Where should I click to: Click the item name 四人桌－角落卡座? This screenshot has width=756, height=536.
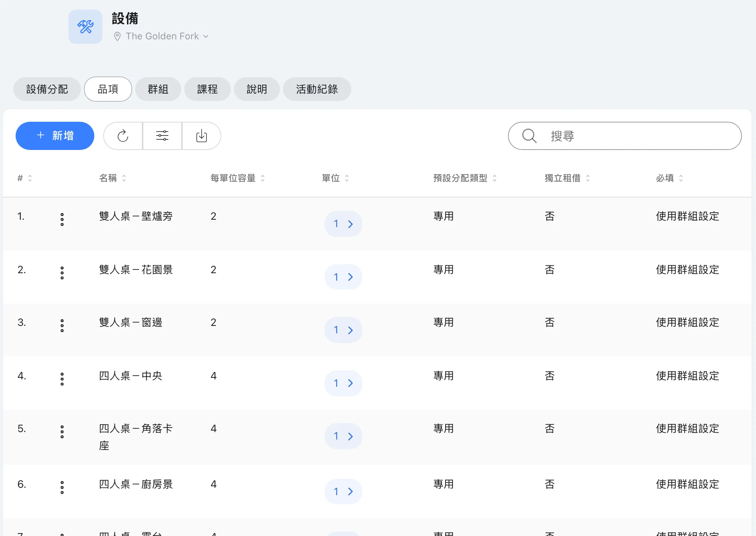pos(136,437)
